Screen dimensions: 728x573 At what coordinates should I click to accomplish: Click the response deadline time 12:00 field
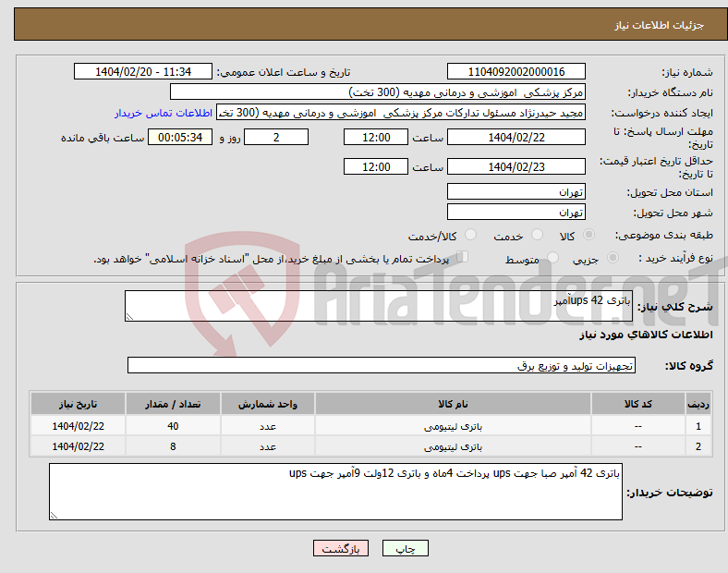pos(376,138)
